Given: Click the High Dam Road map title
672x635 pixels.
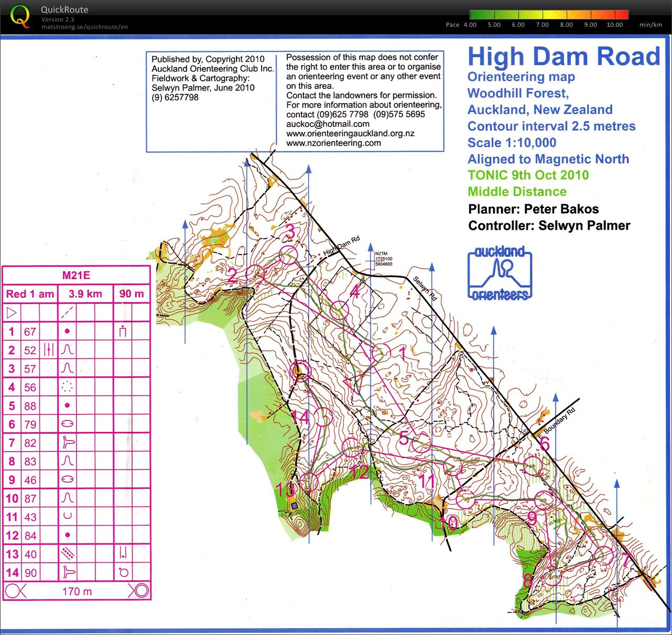Looking at the screenshot, I should [563, 56].
